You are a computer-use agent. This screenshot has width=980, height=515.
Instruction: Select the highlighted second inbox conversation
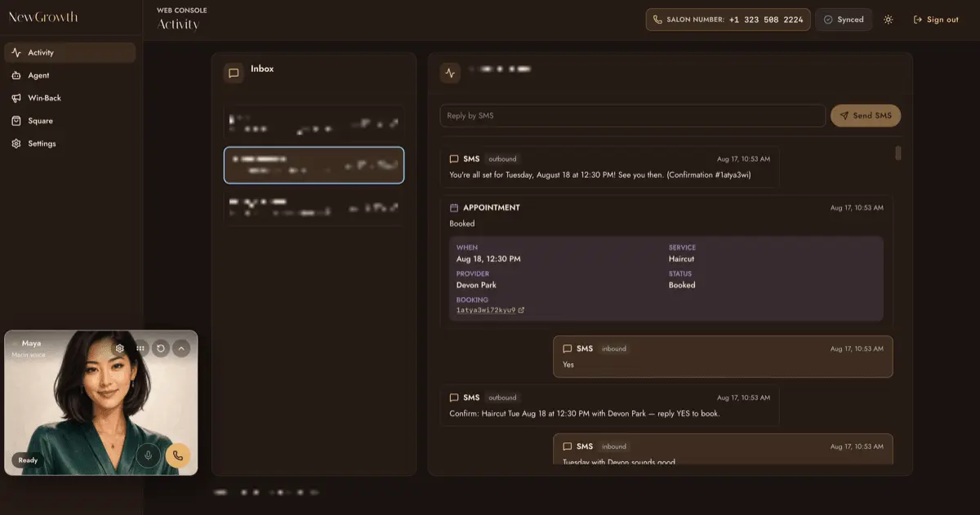[314, 166]
